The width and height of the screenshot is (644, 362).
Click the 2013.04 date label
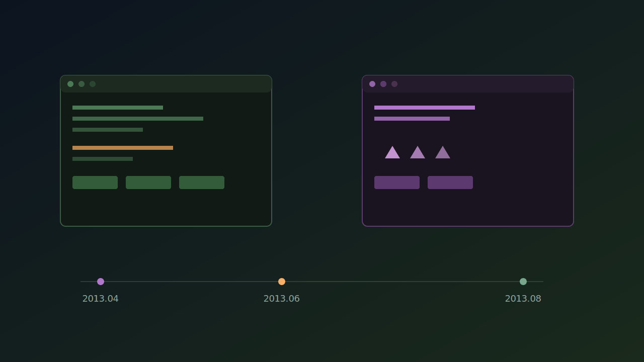(101, 299)
